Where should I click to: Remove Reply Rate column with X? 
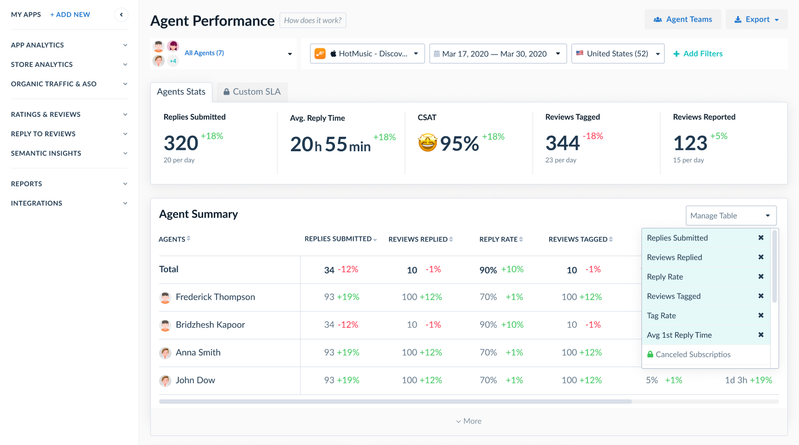pos(761,277)
